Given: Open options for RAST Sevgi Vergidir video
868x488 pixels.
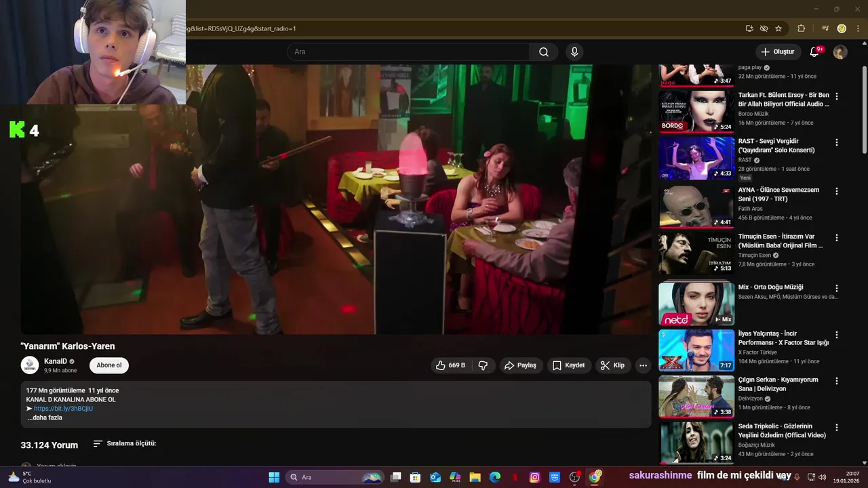Looking at the screenshot, I should pos(837,142).
